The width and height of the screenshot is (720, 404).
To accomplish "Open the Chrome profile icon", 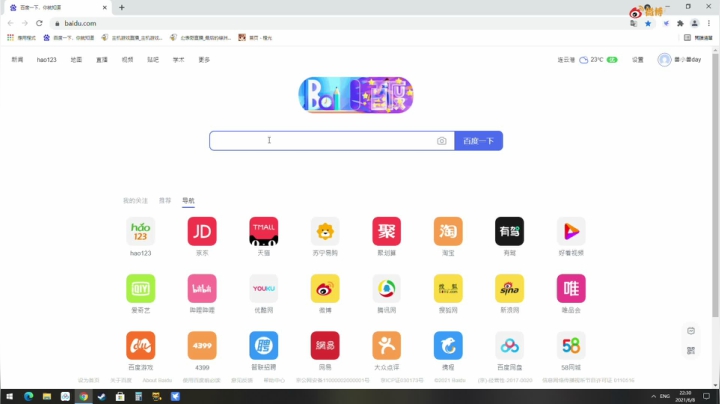I will pyautogui.click(x=695, y=23).
